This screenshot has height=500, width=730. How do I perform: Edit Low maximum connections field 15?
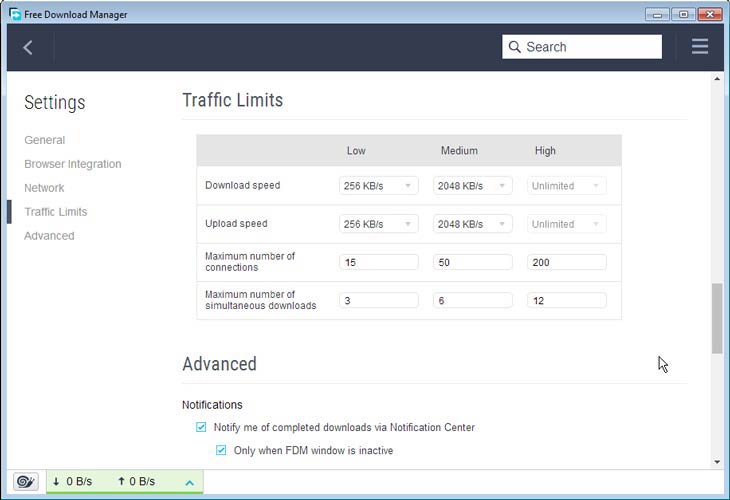(x=379, y=262)
